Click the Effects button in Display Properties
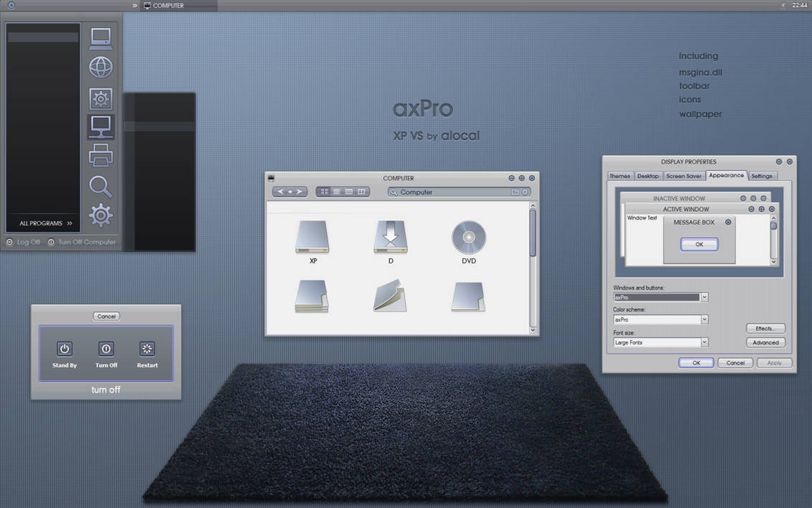 click(765, 328)
